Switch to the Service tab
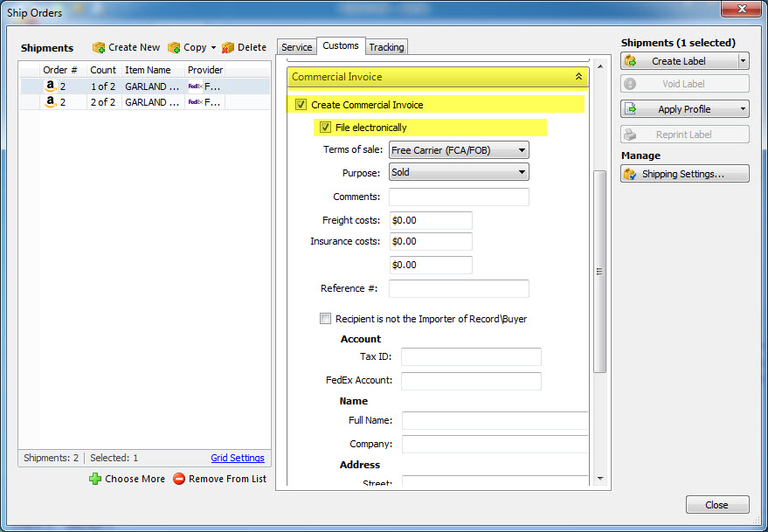The image size is (768, 532). 296,47
